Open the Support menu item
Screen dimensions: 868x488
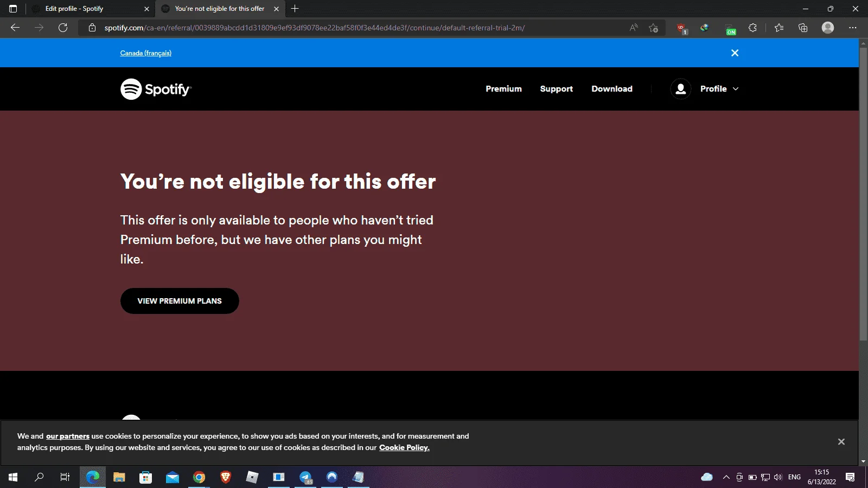[x=556, y=89]
